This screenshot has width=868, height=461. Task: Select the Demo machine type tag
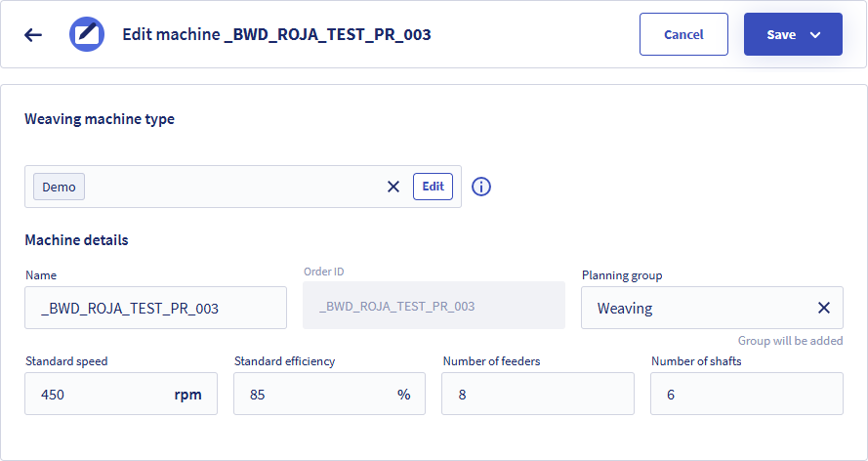click(60, 187)
